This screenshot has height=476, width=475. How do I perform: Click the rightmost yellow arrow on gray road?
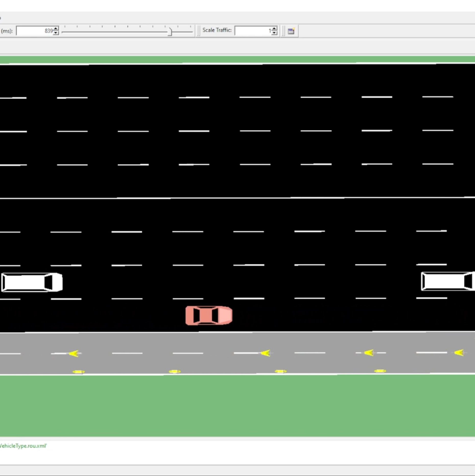[x=458, y=352]
